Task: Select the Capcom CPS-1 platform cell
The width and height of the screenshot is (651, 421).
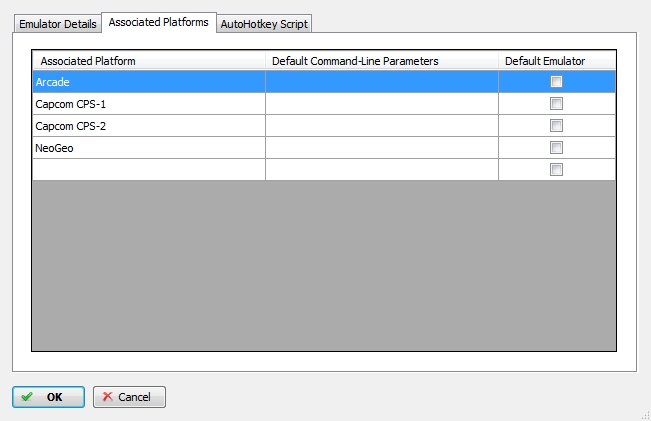Action: coord(149,104)
